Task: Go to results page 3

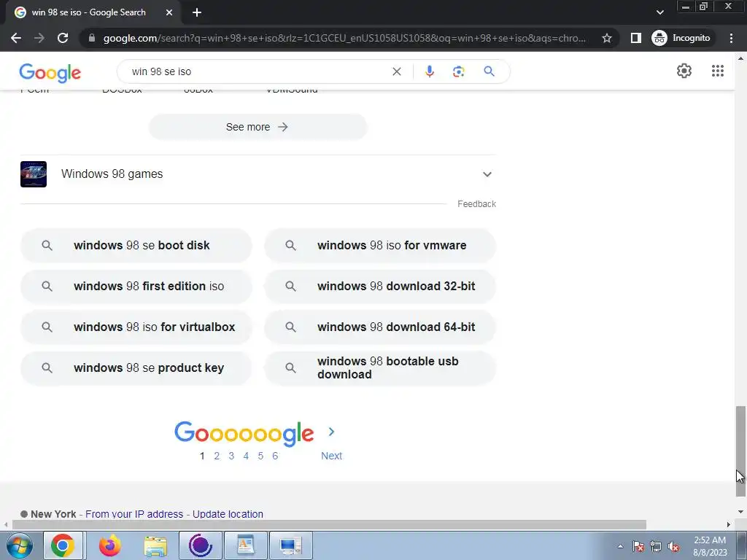Action: 231,456
